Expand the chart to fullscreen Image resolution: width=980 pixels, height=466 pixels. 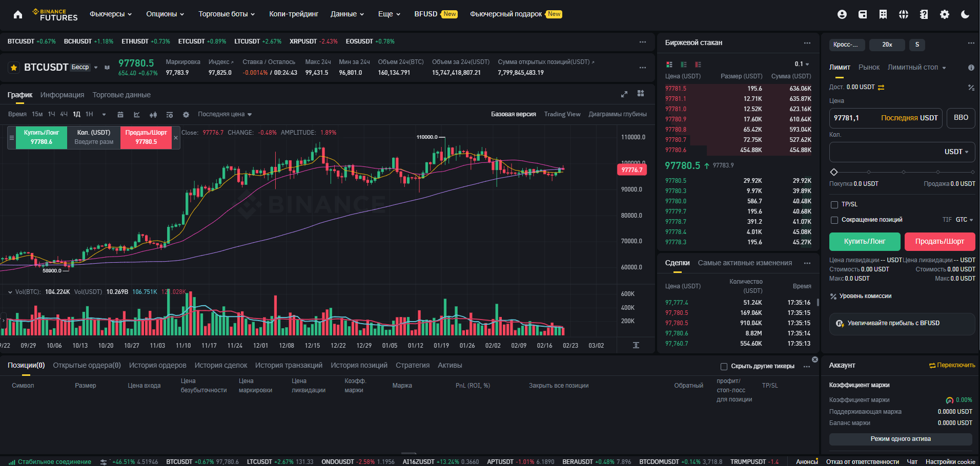tap(624, 94)
